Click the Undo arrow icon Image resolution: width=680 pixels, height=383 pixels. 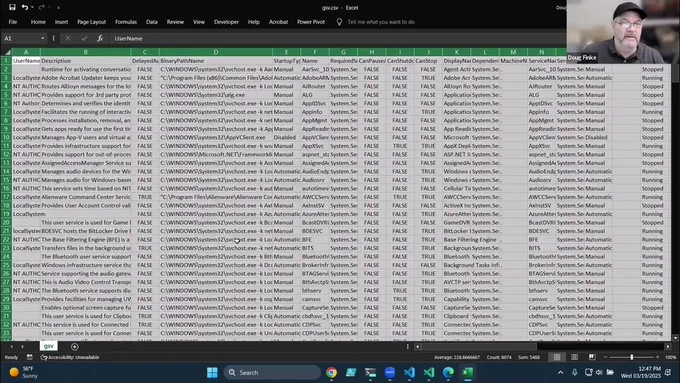point(25,7)
